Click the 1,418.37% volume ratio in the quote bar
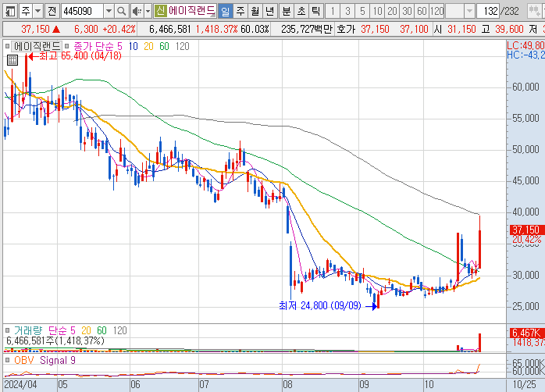Viewport: 545px width, 392px height. [x=216, y=29]
